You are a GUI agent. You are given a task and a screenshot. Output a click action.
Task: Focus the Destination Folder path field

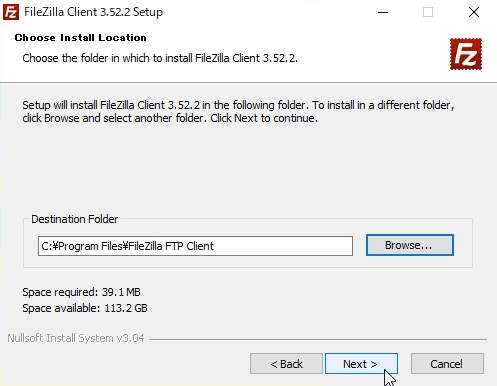pyautogui.click(x=195, y=246)
